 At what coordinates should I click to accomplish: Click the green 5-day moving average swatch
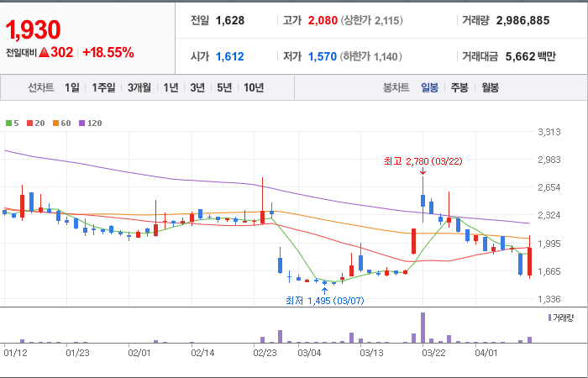[x=8, y=123]
